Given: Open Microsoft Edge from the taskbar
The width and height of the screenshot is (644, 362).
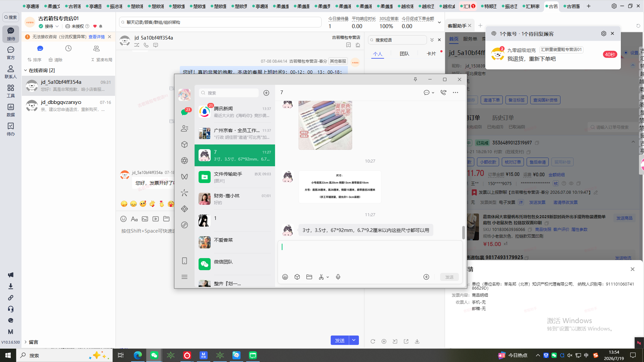Looking at the screenshot, I should click(138, 355).
